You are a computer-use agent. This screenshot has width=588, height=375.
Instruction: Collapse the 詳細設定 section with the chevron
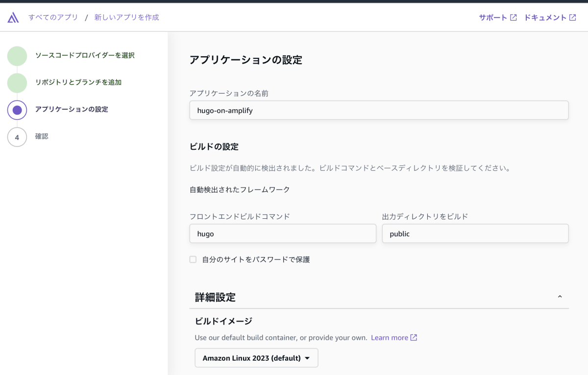560,296
